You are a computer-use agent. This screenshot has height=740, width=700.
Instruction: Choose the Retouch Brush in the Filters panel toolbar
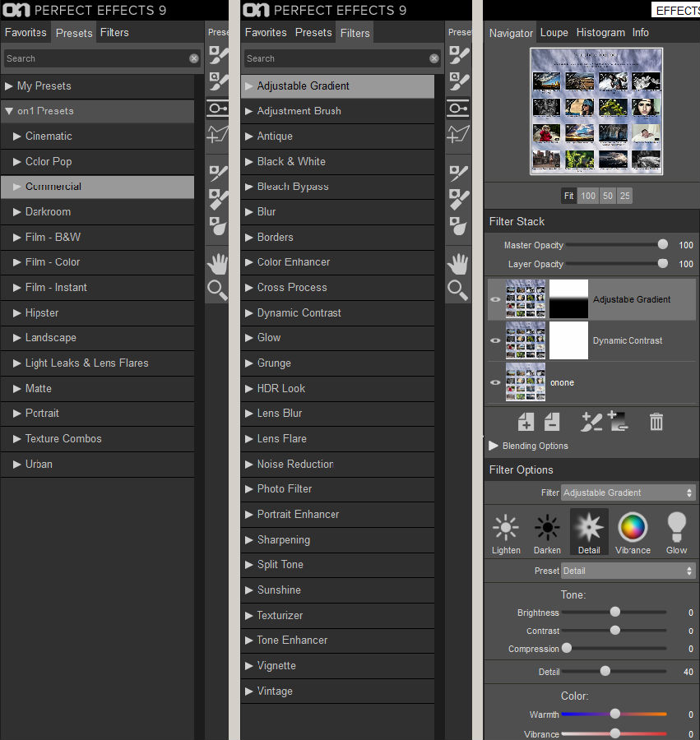(x=458, y=173)
